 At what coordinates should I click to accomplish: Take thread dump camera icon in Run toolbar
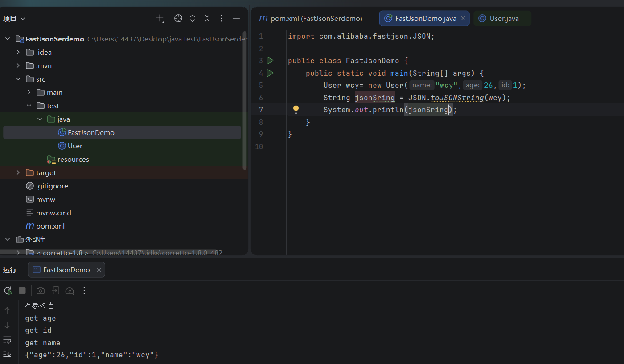click(41, 290)
